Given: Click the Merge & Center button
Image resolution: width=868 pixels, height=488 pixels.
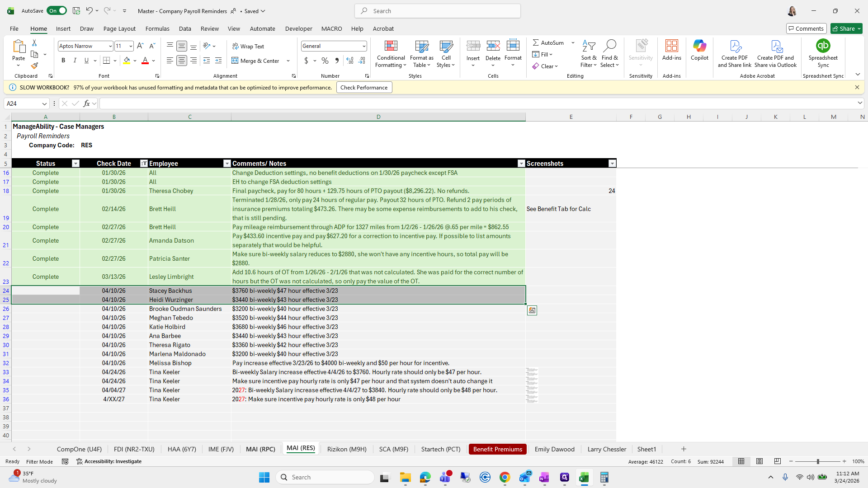Looking at the screenshot, I should point(256,61).
